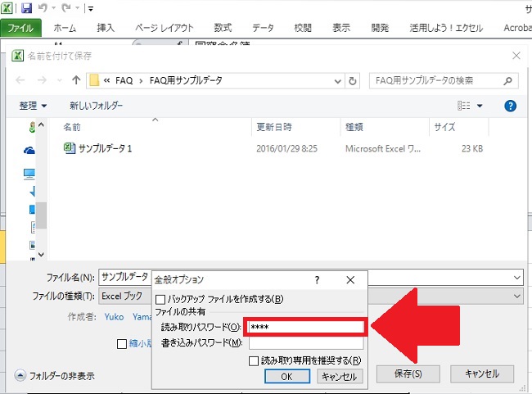
Task: Click FAQ用サンプルデータ in the address path
Action: pos(186,80)
